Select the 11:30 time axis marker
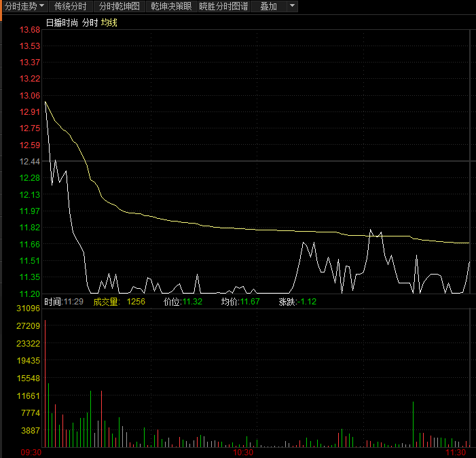The width and height of the screenshot is (476, 458). point(456,453)
